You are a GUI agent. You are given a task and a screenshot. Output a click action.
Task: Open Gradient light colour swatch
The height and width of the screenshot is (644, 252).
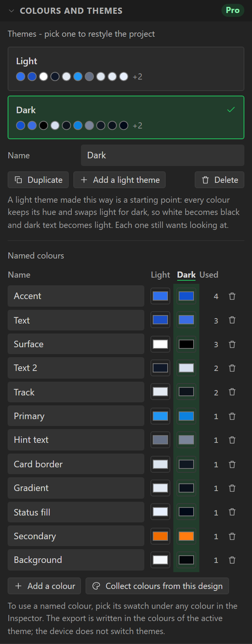pyautogui.click(x=160, y=488)
